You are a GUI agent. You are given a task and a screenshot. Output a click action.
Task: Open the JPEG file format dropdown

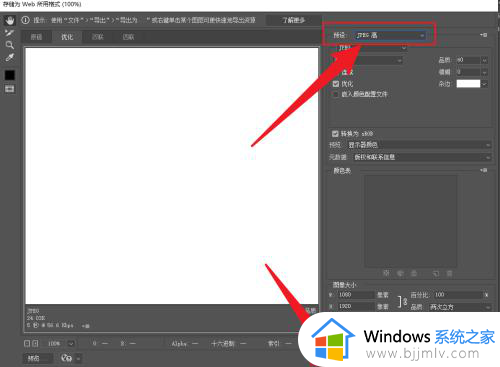pos(371,48)
